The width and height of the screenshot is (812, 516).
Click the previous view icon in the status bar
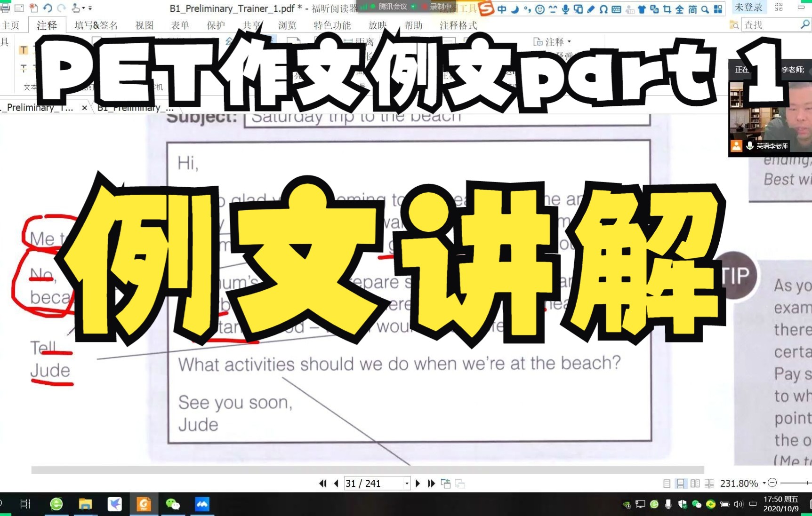(445, 483)
